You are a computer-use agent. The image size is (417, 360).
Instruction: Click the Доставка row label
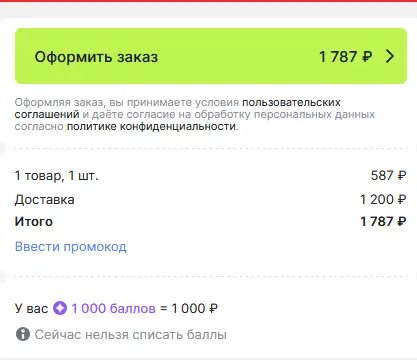point(44,200)
